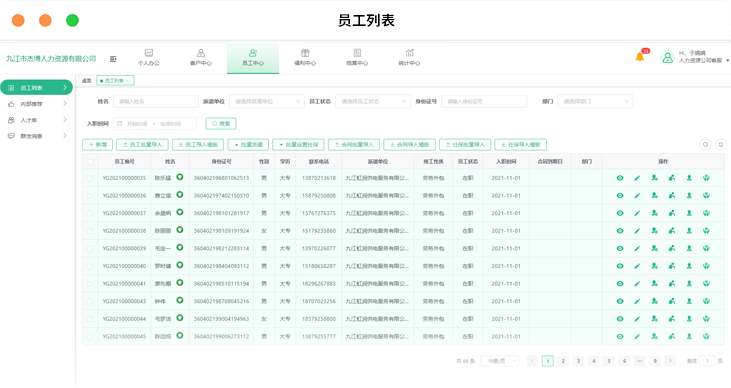Screen dimensions: 731x388
Task: Toggle the sidebar collapse icon beside company name
Action: [x=113, y=59]
